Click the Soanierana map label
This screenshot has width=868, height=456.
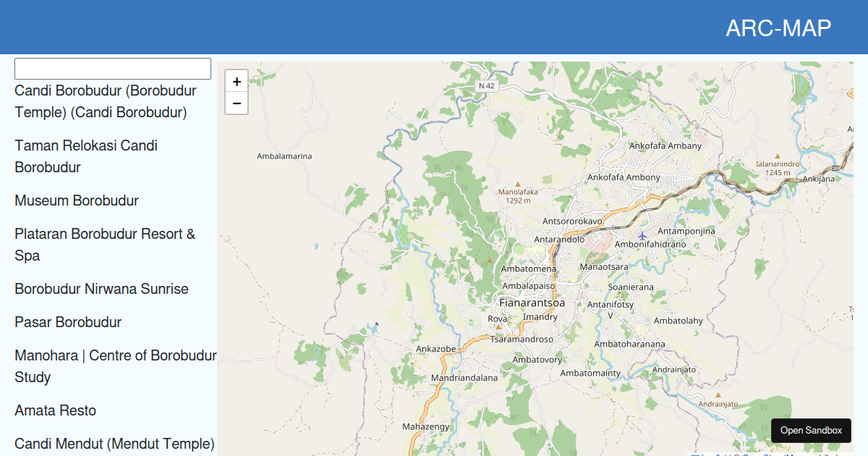point(631,287)
